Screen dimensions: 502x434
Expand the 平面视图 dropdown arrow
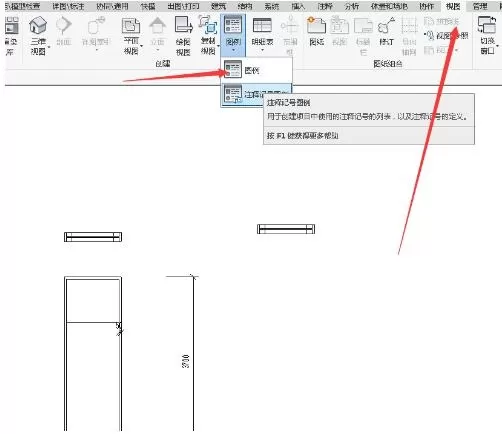[x=141, y=46]
